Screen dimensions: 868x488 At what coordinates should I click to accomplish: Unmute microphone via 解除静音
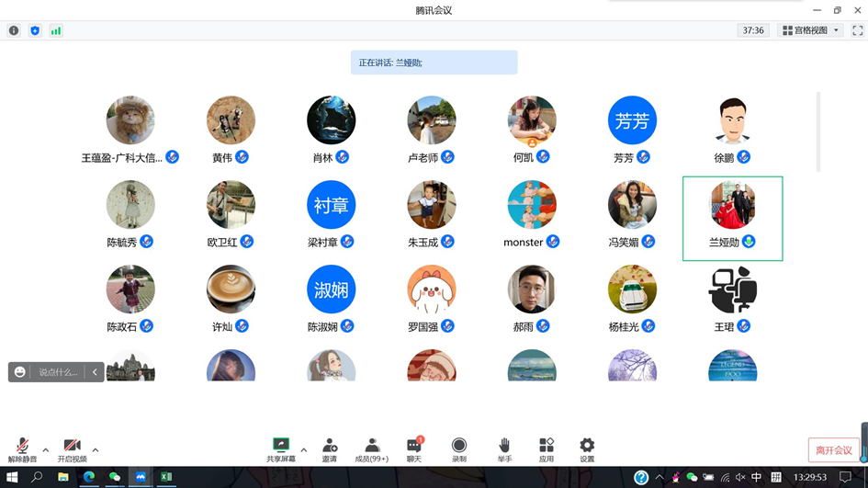(22, 449)
